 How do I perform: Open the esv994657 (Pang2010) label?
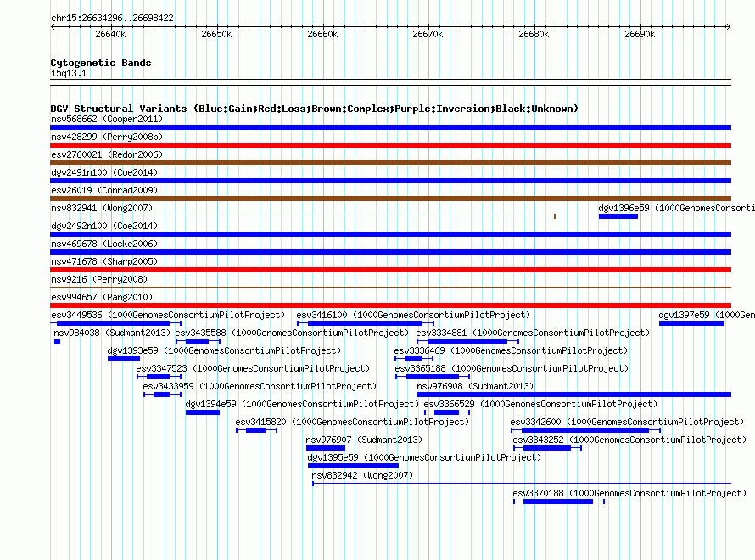tap(102, 297)
